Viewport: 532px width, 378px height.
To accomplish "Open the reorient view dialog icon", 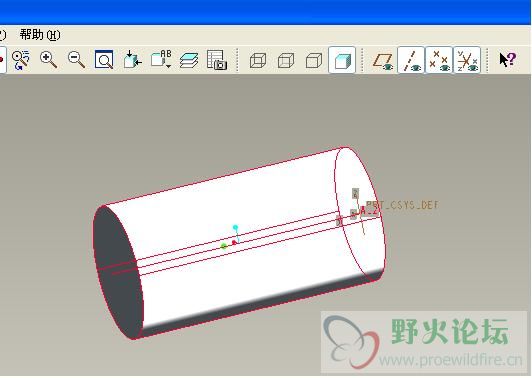I will tap(132, 60).
